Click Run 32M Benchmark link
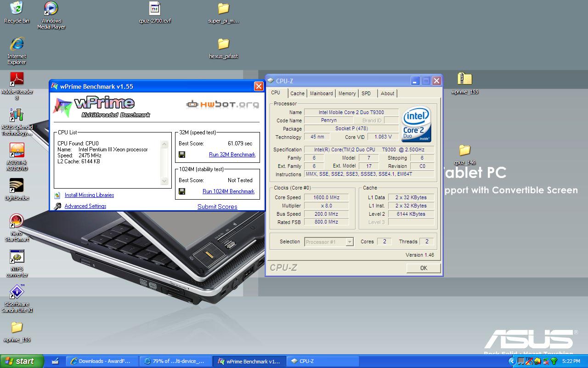This screenshot has width=588, height=368. click(x=232, y=155)
